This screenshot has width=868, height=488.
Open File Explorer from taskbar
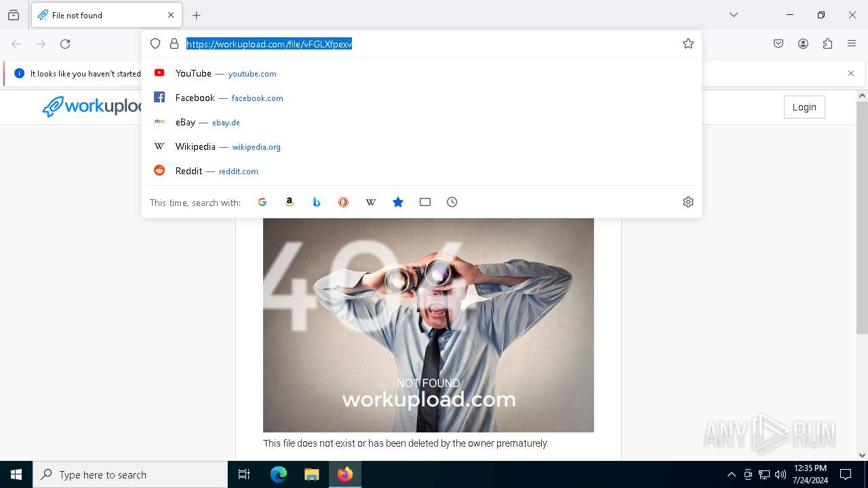tap(311, 474)
